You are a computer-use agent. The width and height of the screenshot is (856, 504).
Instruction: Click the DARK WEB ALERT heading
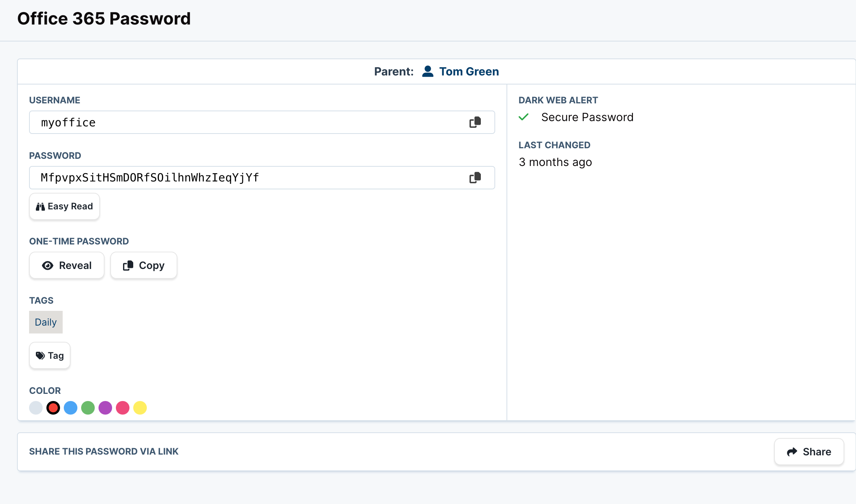(x=558, y=100)
